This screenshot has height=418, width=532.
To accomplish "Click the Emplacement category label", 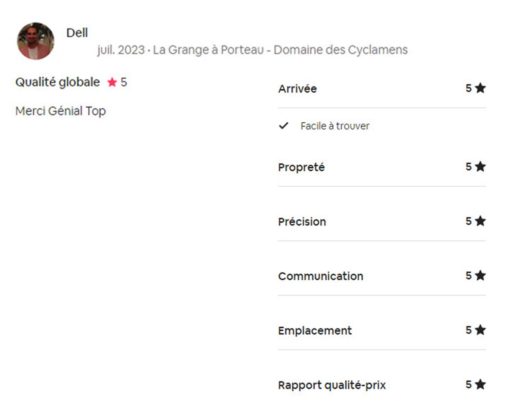I will [315, 331].
